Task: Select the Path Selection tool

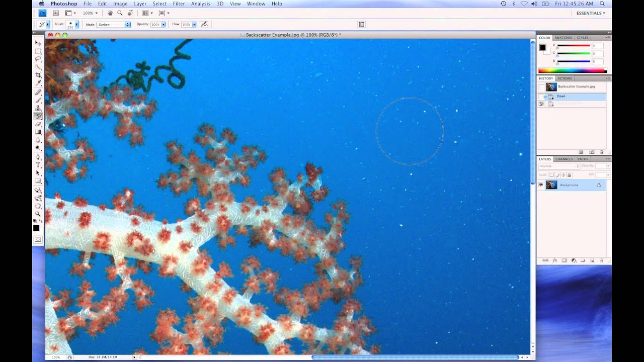Action: tap(38, 173)
